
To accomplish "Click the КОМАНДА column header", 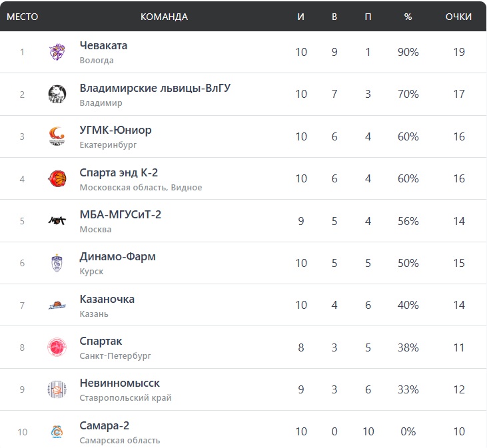I will (x=164, y=17).
